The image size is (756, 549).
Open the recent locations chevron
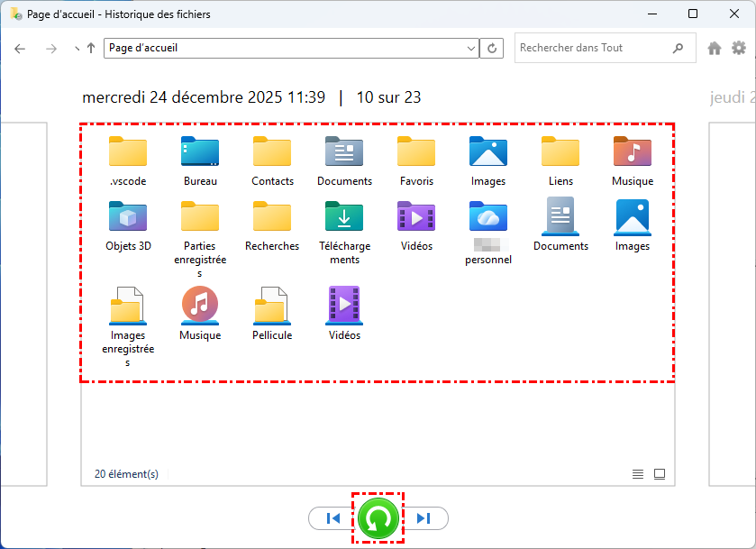76,49
